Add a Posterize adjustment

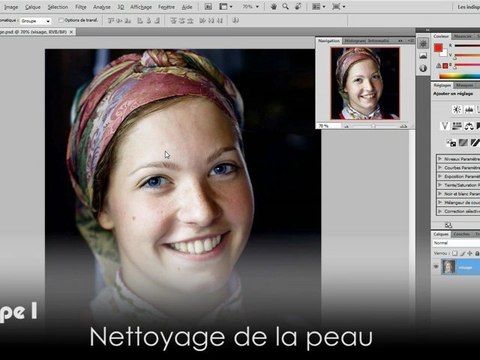point(463,143)
